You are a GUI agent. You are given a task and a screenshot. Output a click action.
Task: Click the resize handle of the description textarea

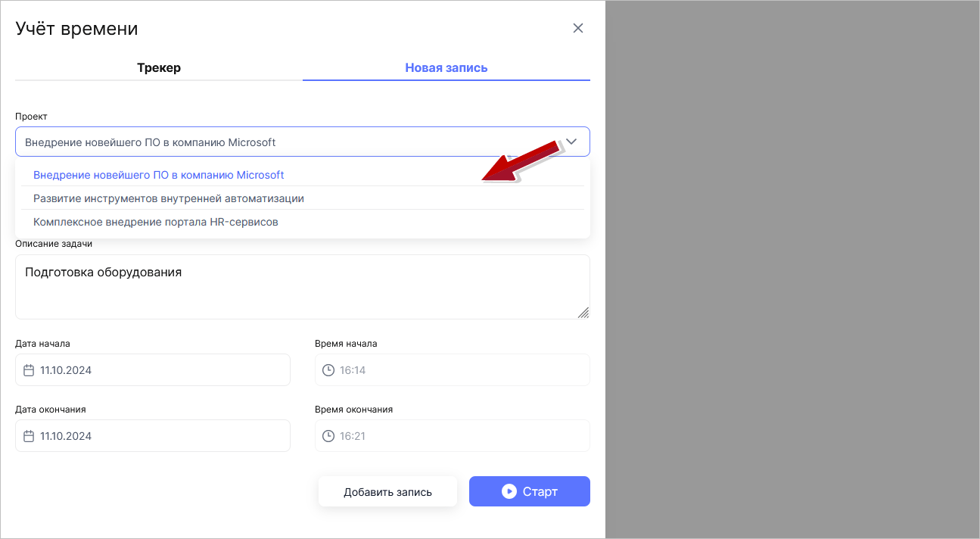tap(583, 311)
